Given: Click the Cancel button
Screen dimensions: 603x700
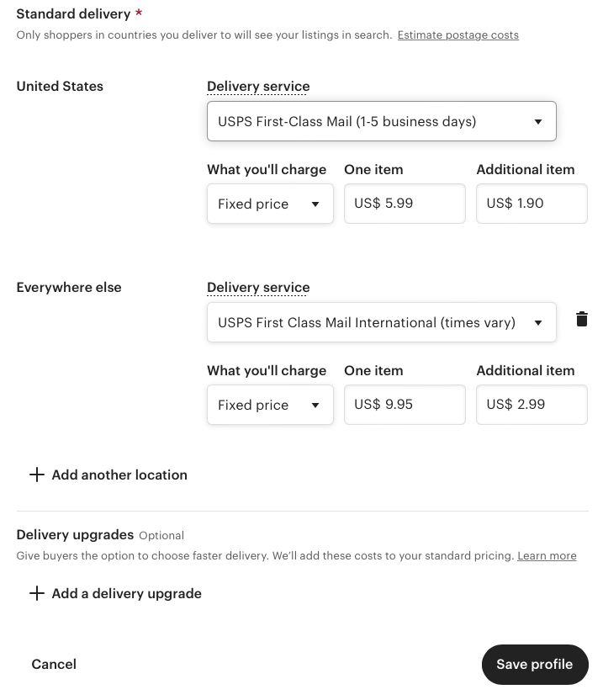Looking at the screenshot, I should pos(54,665).
